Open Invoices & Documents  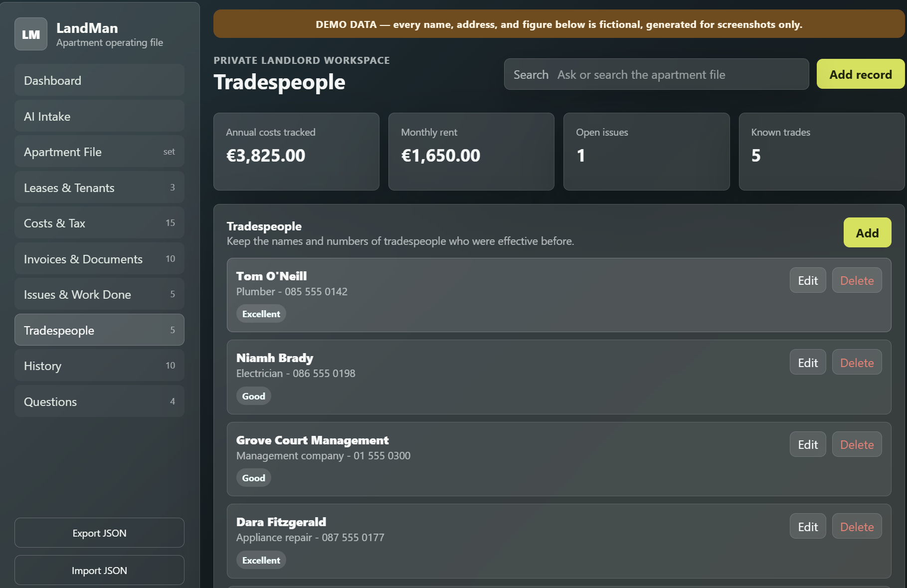coord(99,259)
